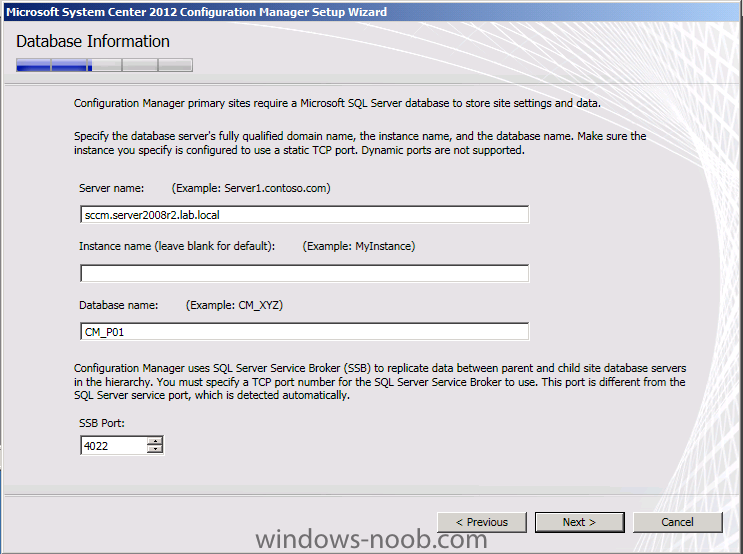Focus the empty Instance name field
This screenshot has width=743, height=554.
(x=304, y=273)
